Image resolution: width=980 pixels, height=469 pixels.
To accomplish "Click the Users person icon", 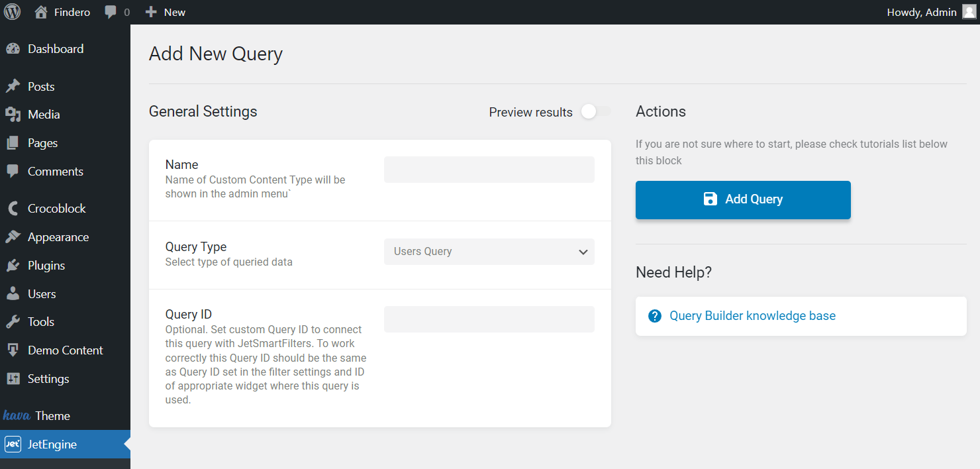I will click(x=13, y=293).
